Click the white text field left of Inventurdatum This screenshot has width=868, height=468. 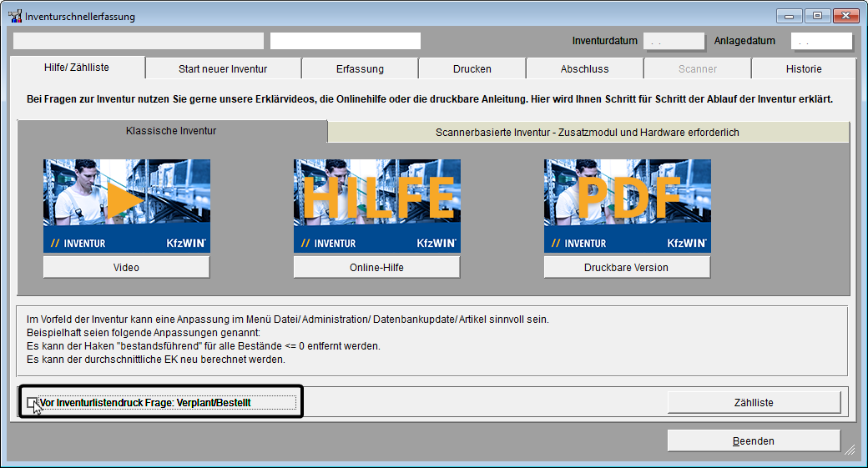(346, 41)
